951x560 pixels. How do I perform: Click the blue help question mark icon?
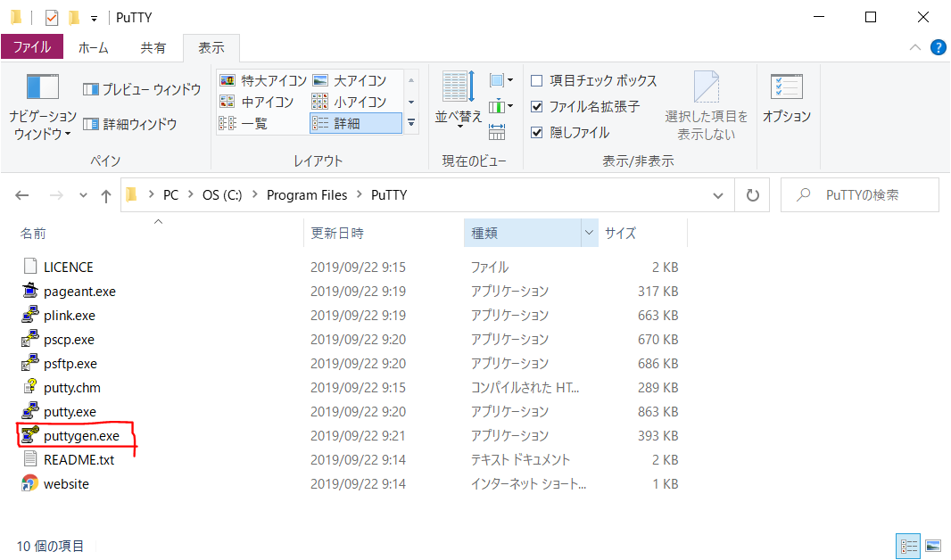(938, 47)
